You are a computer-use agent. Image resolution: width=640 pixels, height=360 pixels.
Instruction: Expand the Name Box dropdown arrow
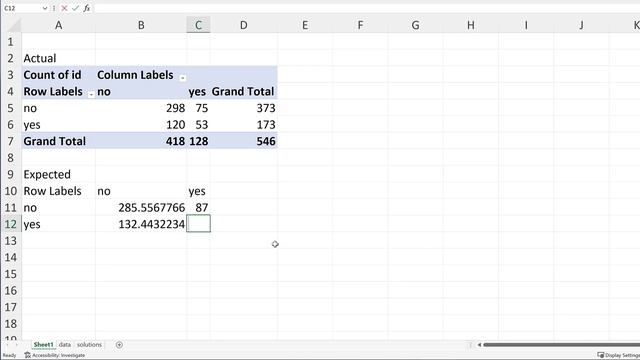point(44,8)
